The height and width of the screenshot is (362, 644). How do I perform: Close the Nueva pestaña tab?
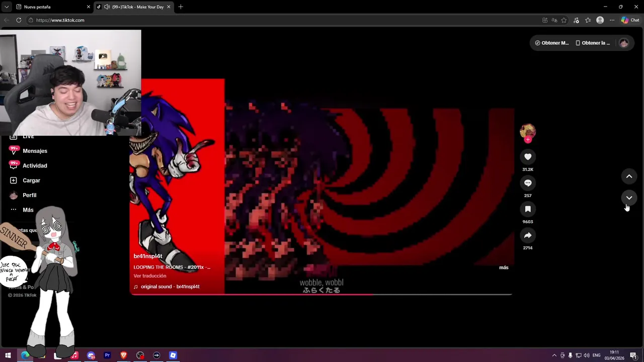pos(89,7)
